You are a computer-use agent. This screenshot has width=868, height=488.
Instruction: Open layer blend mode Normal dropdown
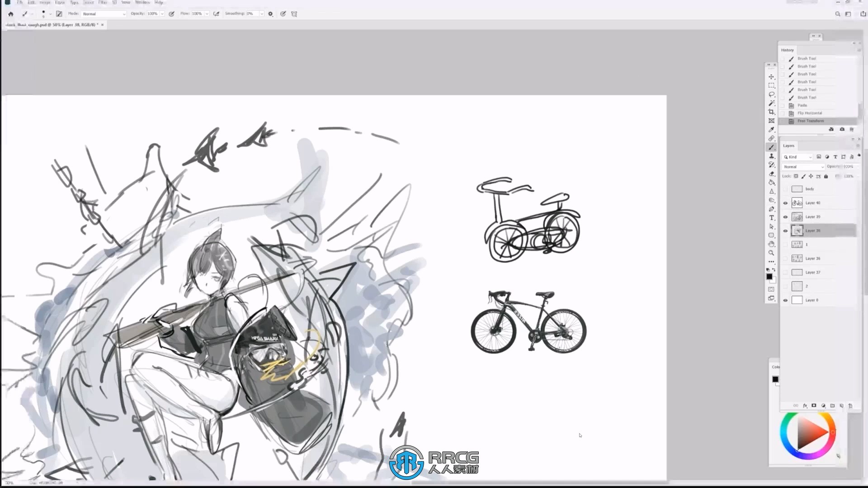803,167
